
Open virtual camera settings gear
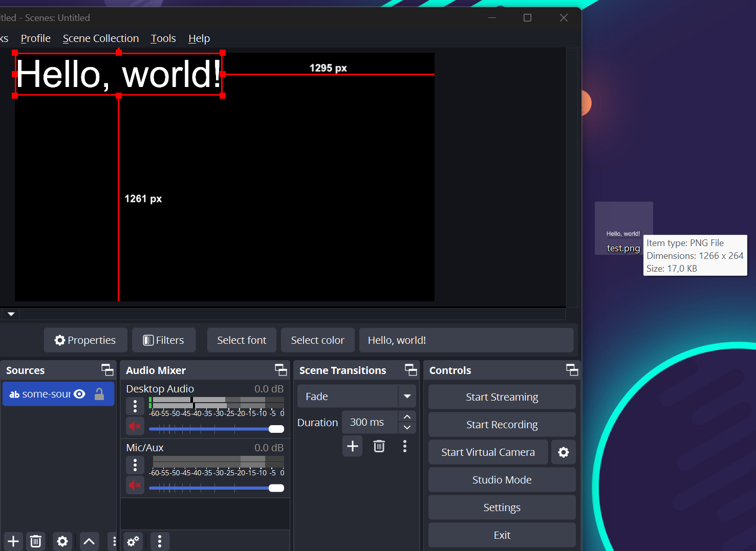(564, 452)
